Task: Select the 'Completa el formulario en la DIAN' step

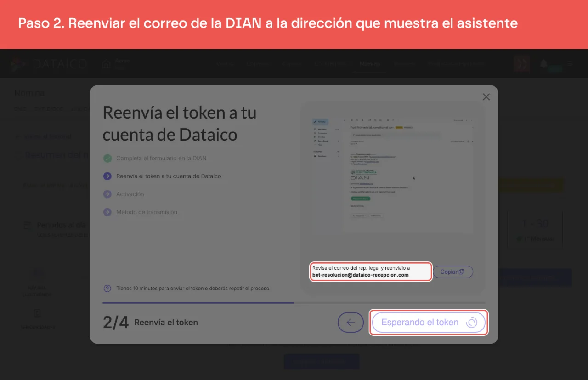Action: click(x=161, y=158)
